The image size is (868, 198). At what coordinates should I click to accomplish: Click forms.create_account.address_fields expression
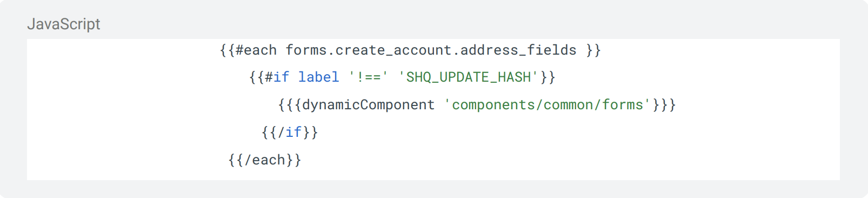pyautogui.click(x=431, y=50)
